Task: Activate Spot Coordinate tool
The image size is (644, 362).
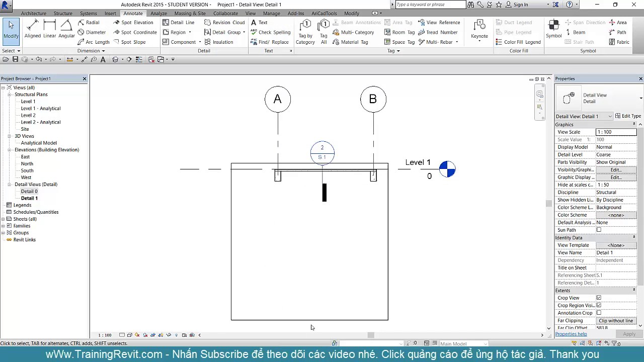Action: click(135, 32)
